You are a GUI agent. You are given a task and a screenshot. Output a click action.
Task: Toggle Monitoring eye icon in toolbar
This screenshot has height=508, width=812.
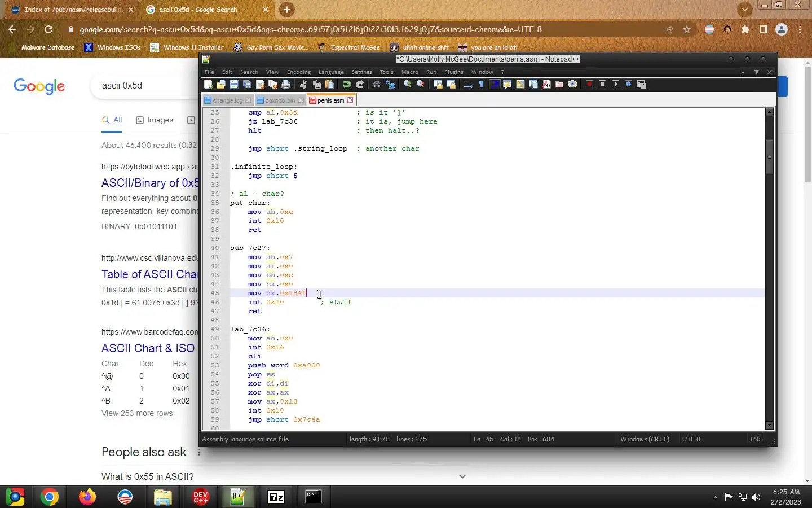572,84
